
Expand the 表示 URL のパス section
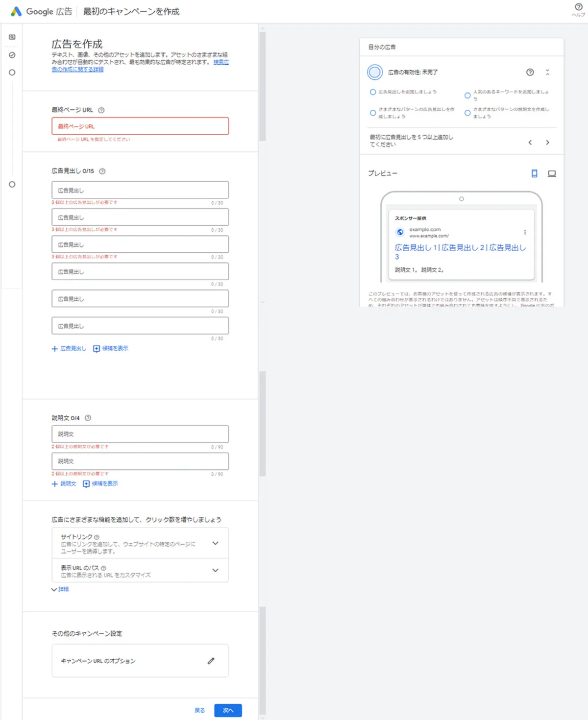[214, 570]
